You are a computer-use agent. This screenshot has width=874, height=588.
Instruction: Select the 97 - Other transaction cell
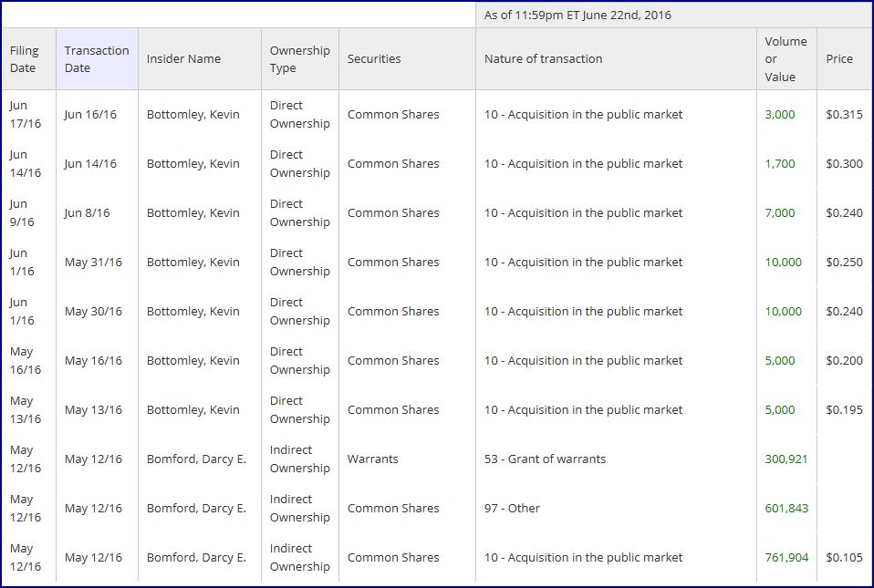pos(512,509)
